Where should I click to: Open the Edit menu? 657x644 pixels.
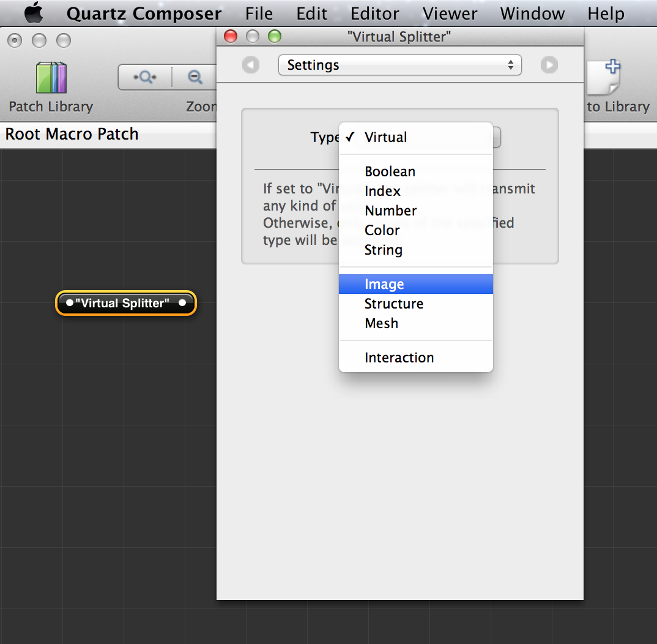(311, 13)
